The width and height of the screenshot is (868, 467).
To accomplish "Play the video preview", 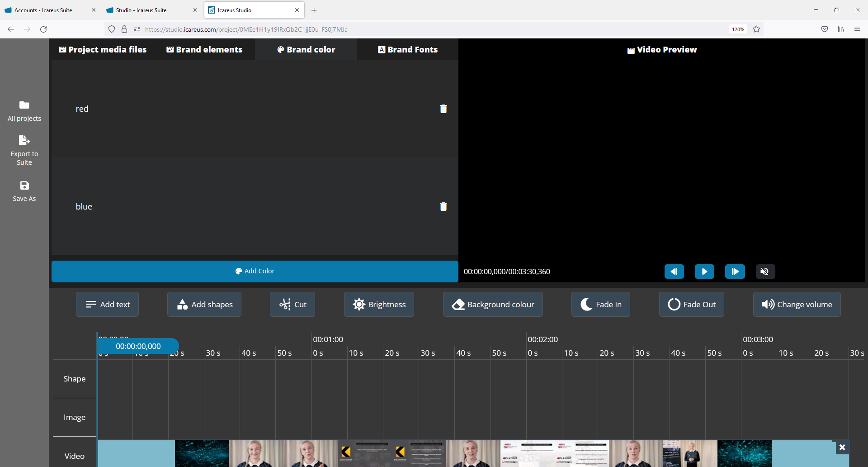I will coord(704,272).
